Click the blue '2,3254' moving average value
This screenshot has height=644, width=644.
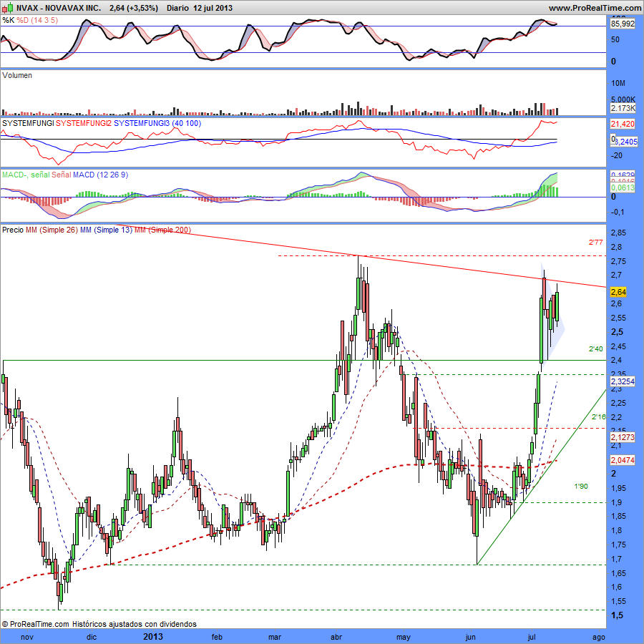point(623,381)
